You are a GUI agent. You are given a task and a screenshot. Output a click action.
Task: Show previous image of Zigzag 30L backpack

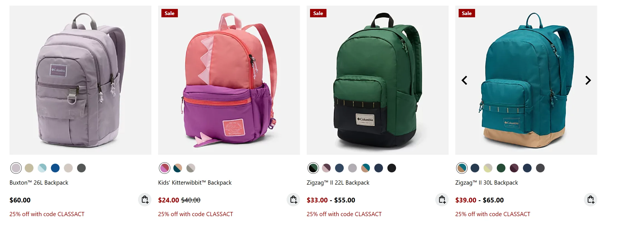pos(464,80)
